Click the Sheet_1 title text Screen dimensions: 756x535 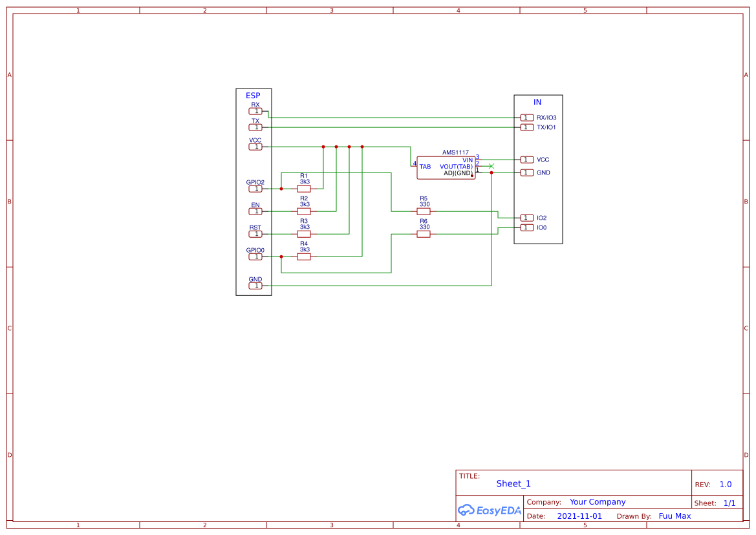[x=513, y=483]
